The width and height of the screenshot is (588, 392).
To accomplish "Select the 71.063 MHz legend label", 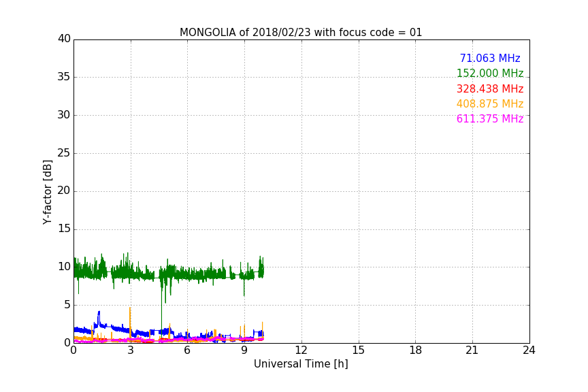I will point(490,58).
